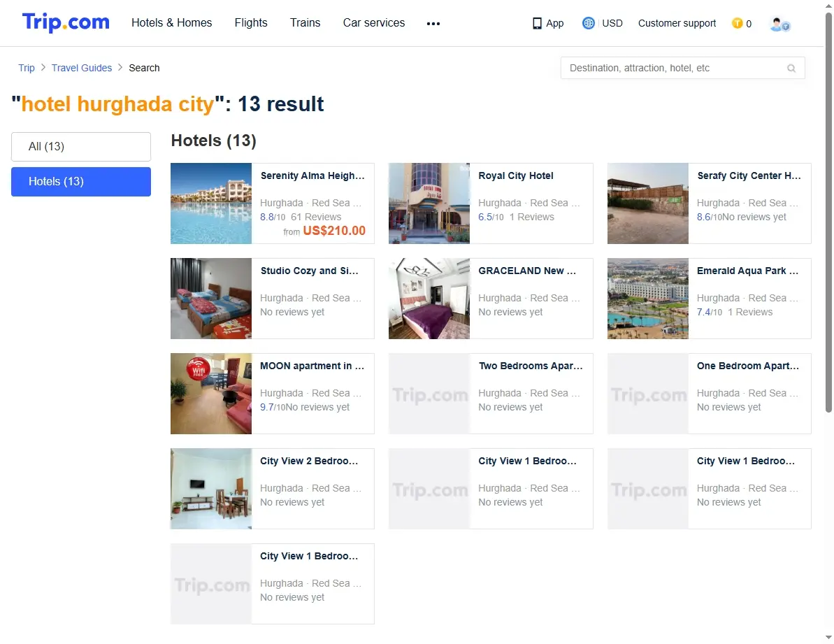Click the 6.5/10 rating on Royal City

tap(491, 217)
